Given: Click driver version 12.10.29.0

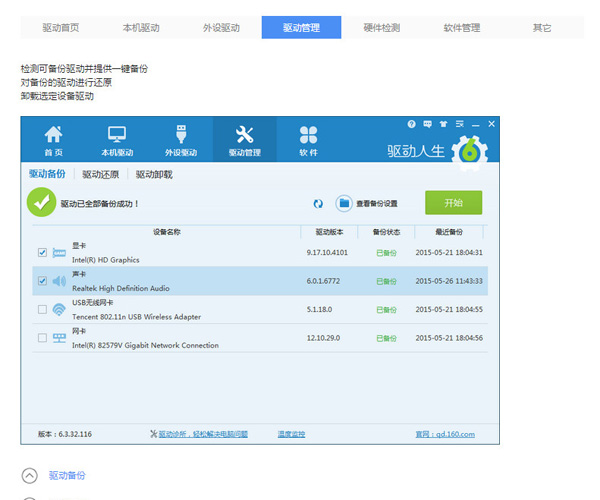Looking at the screenshot, I should pos(323,338).
